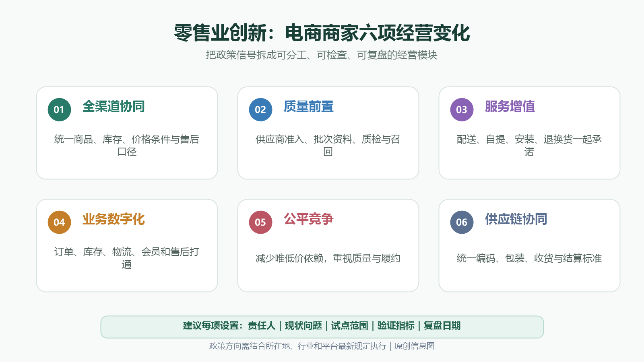Select the heading 服务增值
Screen dimensions: 644x362
510,107
